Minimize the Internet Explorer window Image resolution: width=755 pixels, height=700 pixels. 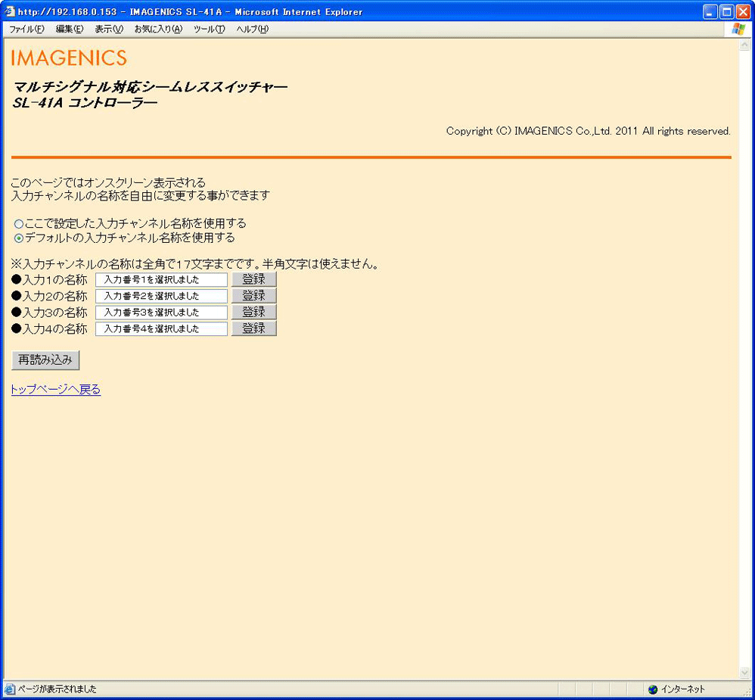(710, 11)
